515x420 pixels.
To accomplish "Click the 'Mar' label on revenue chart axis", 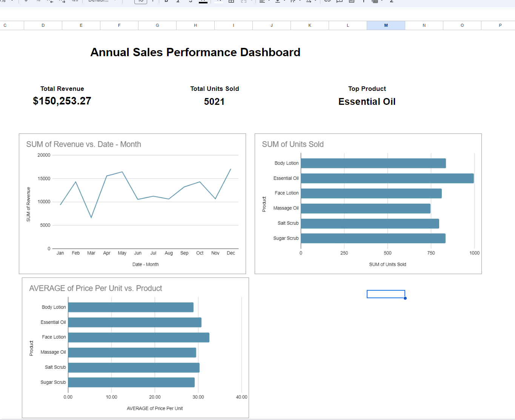I will (x=91, y=253).
